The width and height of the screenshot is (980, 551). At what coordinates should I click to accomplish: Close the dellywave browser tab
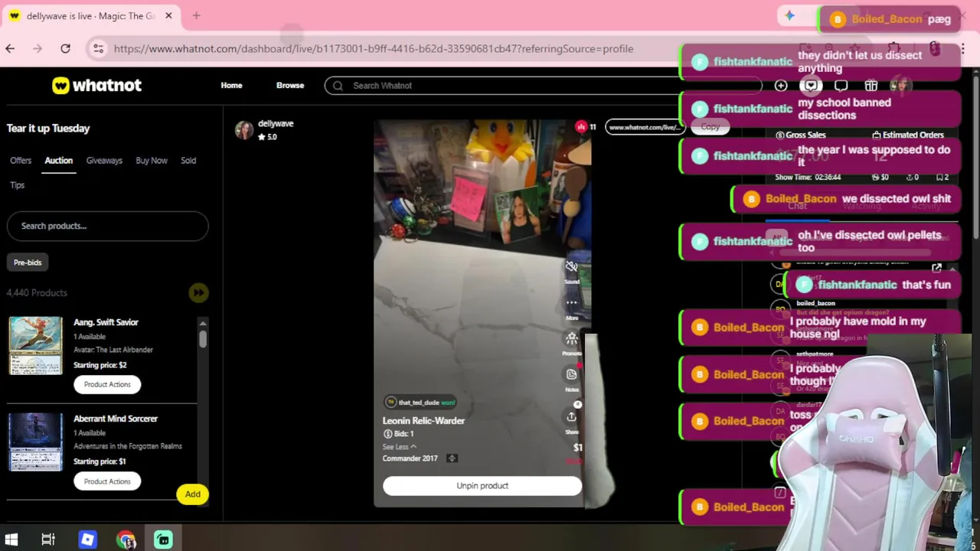[168, 15]
